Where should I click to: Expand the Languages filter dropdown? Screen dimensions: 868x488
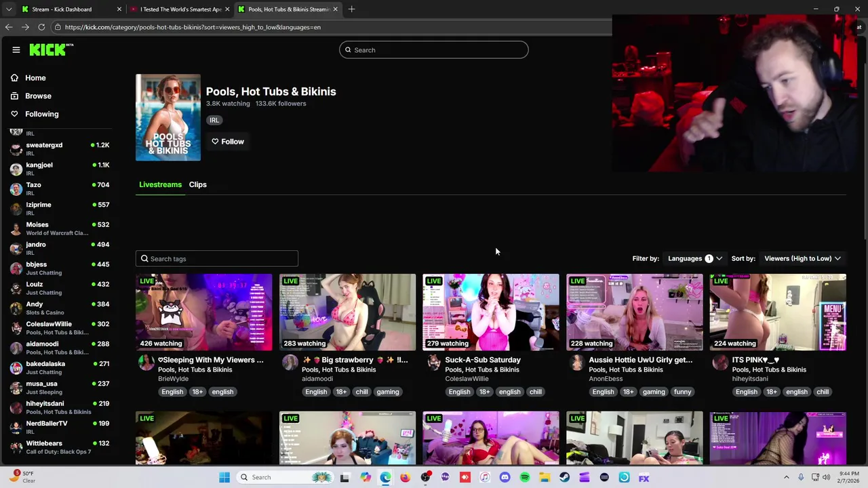[694, 258]
